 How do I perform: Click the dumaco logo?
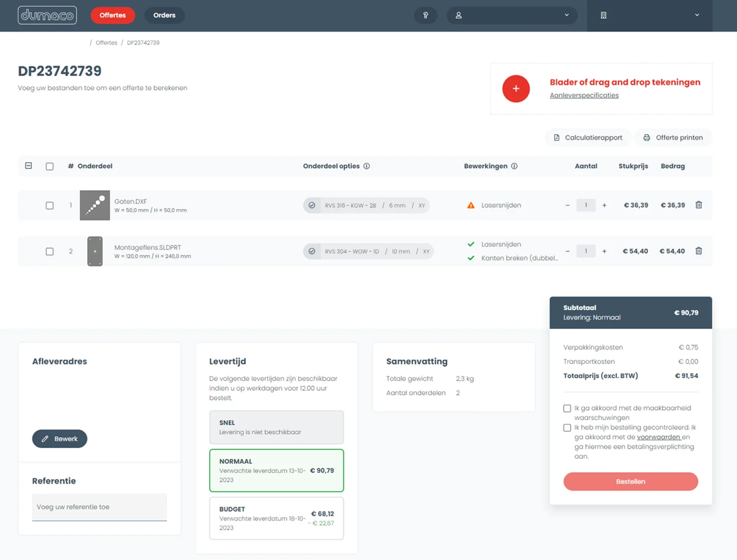coord(47,15)
